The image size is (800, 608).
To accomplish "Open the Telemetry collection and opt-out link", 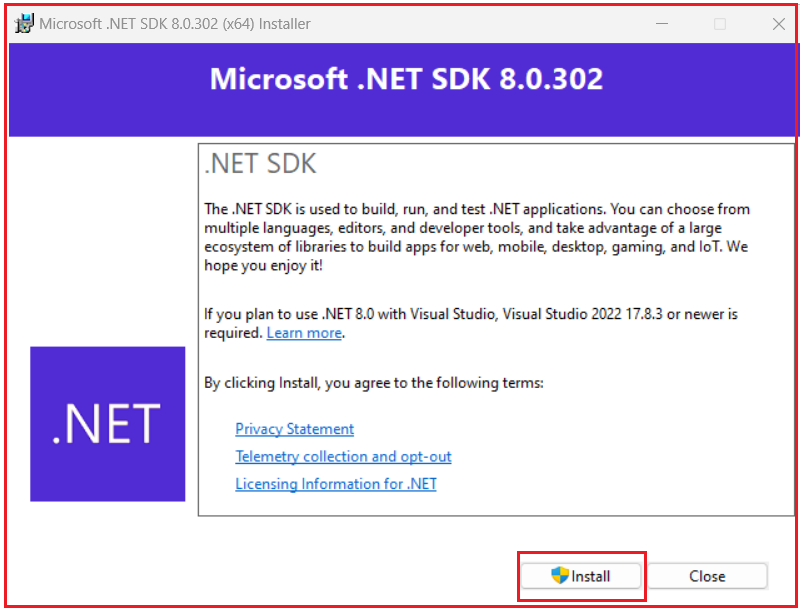I will pos(343,456).
